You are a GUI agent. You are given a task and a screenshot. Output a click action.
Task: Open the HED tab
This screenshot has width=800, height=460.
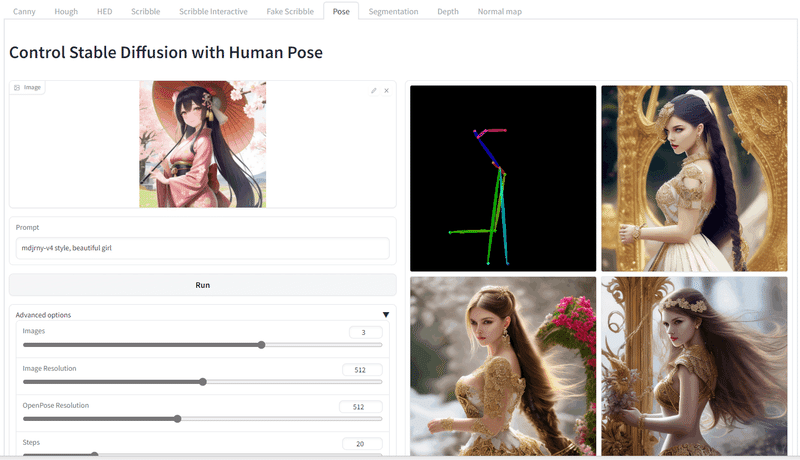[105, 11]
